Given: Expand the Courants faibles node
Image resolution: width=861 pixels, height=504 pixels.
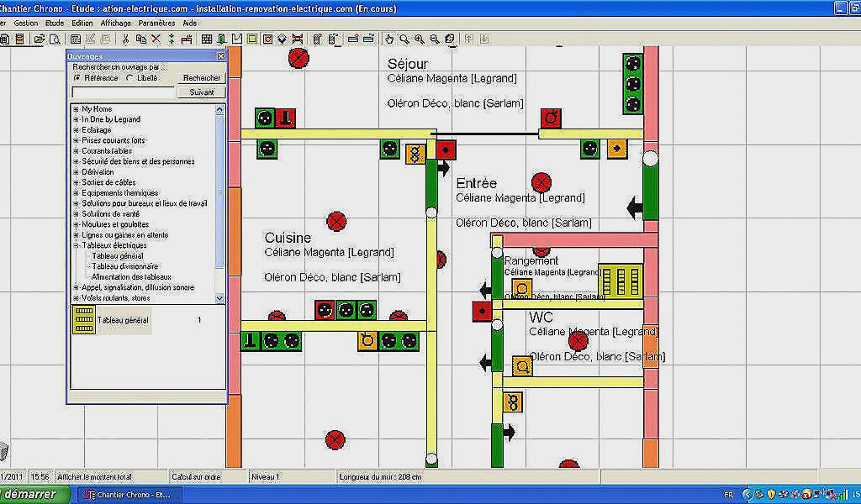Looking at the screenshot, I should pos(77,151).
